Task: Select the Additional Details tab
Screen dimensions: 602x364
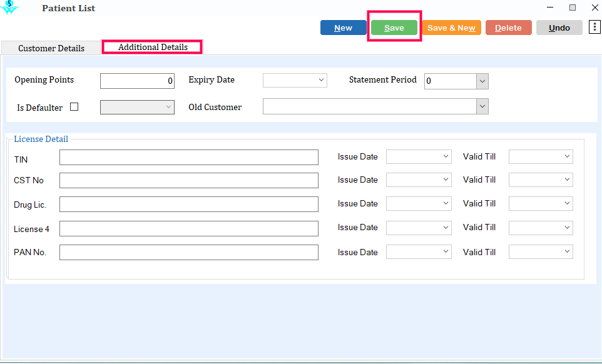Action: 153,47
